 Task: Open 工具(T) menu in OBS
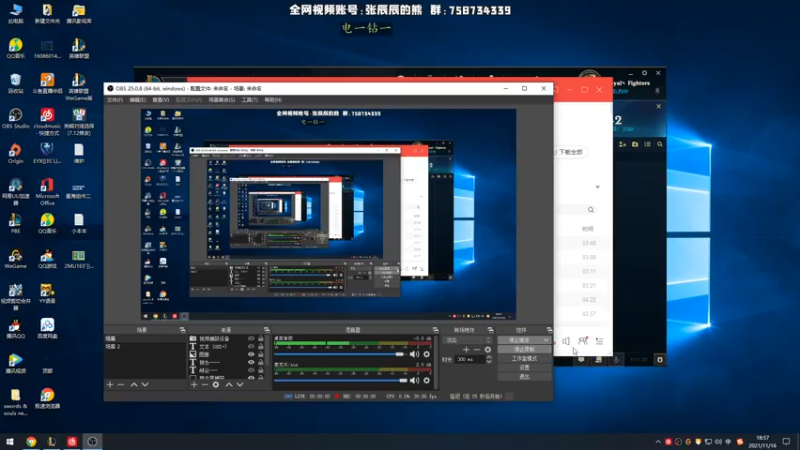[249, 100]
